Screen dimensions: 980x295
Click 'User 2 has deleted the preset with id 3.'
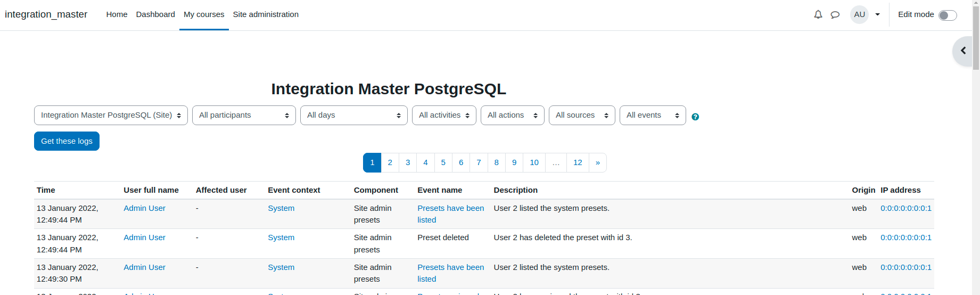click(563, 237)
